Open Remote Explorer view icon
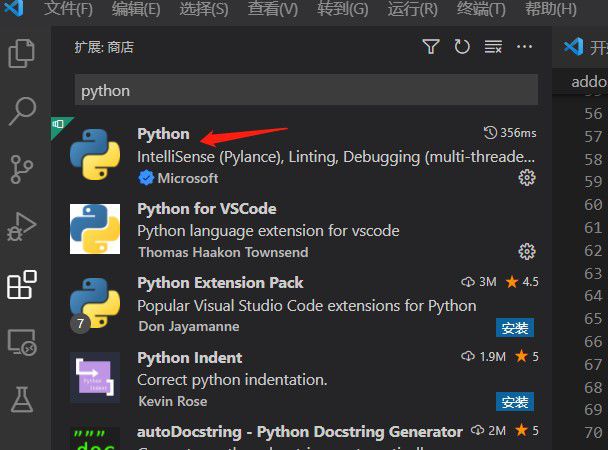Image resolution: width=608 pixels, height=450 pixels. tap(22, 343)
